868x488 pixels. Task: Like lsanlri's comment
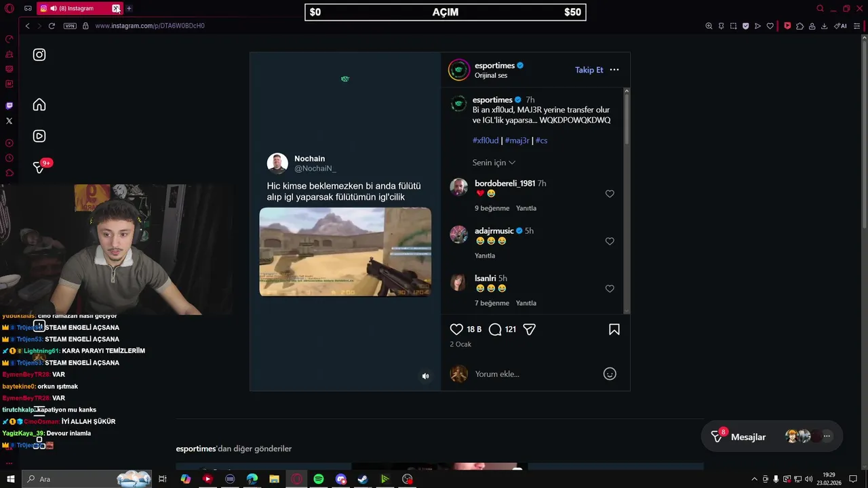[610, 289]
